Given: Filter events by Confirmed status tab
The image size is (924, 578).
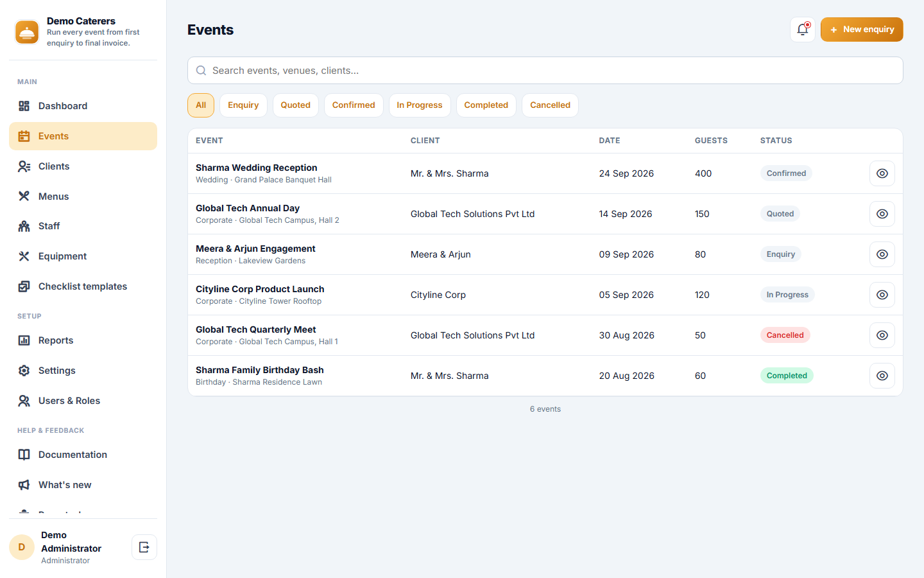Looking at the screenshot, I should click(354, 105).
